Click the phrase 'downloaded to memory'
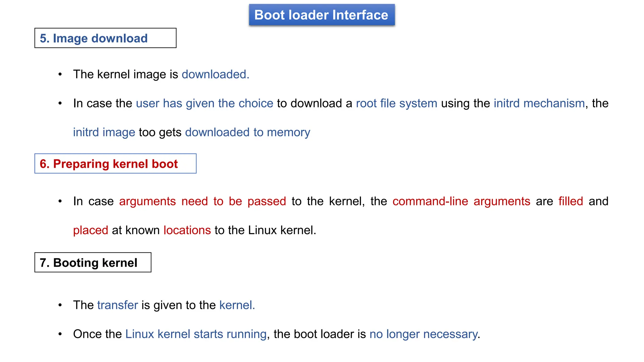Screen dimensions: 644x362 pyautogui.click(x=247, y=132)
